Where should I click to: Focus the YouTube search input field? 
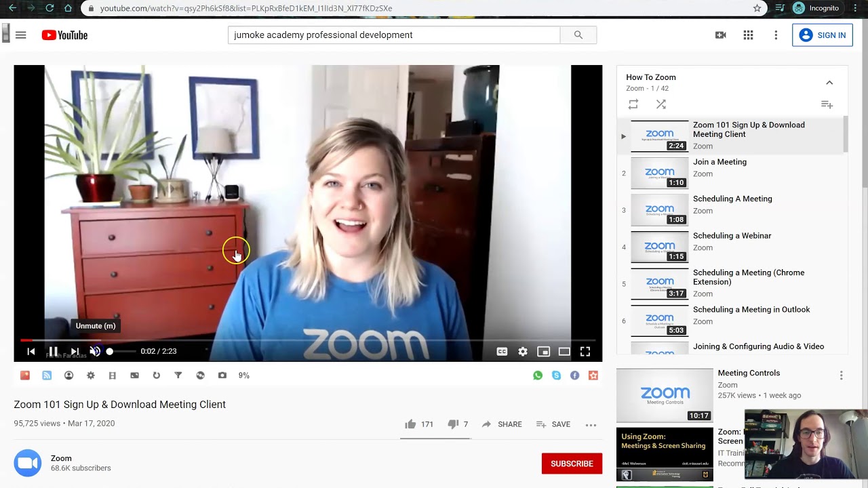(394, 35)
